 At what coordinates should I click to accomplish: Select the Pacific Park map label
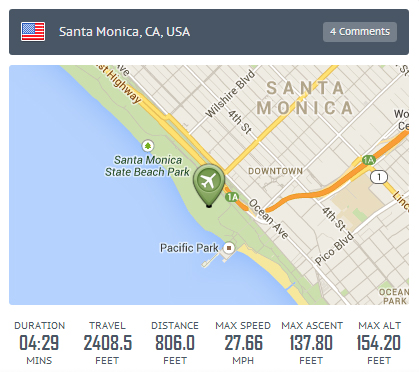[189, 248]
